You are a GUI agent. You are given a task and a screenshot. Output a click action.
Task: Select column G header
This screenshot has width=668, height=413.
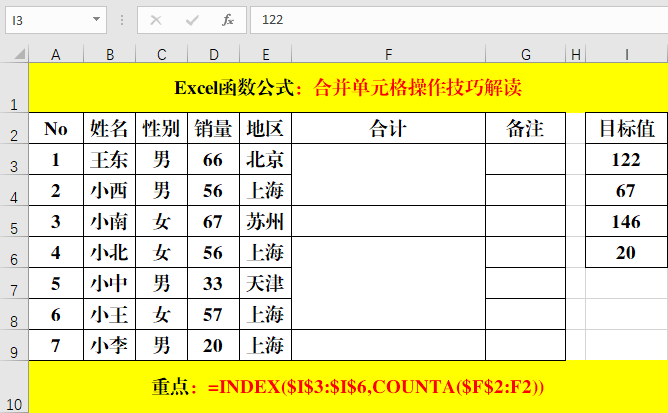coord(526,55)
